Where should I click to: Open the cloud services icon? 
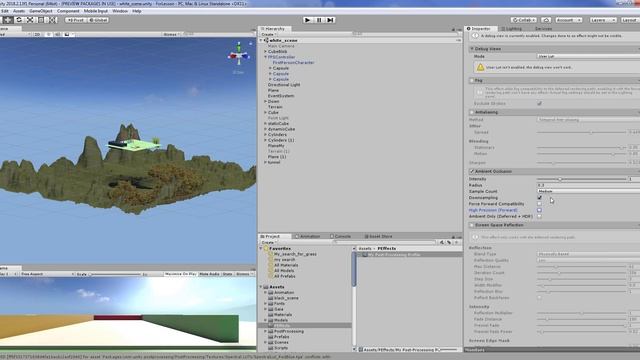546,20
